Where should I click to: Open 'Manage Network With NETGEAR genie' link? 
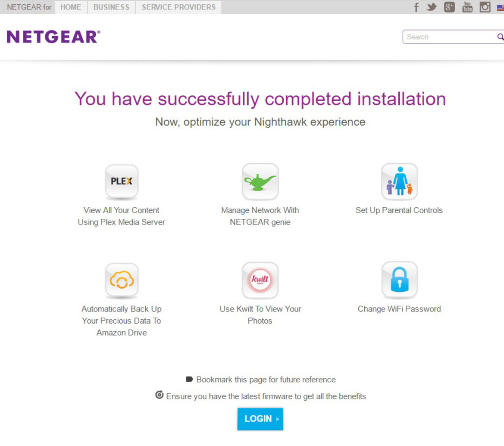[260, 216]
